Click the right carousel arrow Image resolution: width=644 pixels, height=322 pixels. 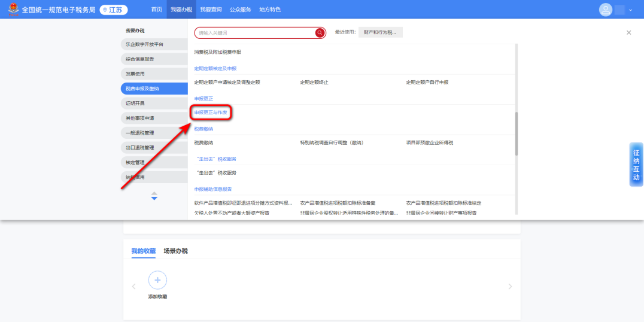coord(510,287)
